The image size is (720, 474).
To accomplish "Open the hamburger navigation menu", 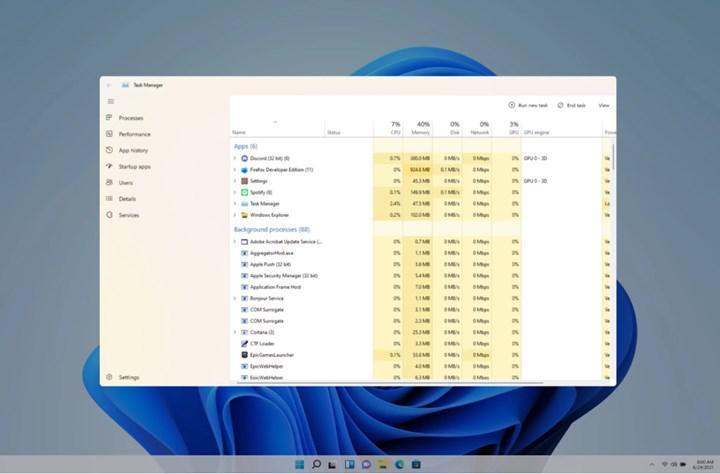I will click(x=111, y=102).
